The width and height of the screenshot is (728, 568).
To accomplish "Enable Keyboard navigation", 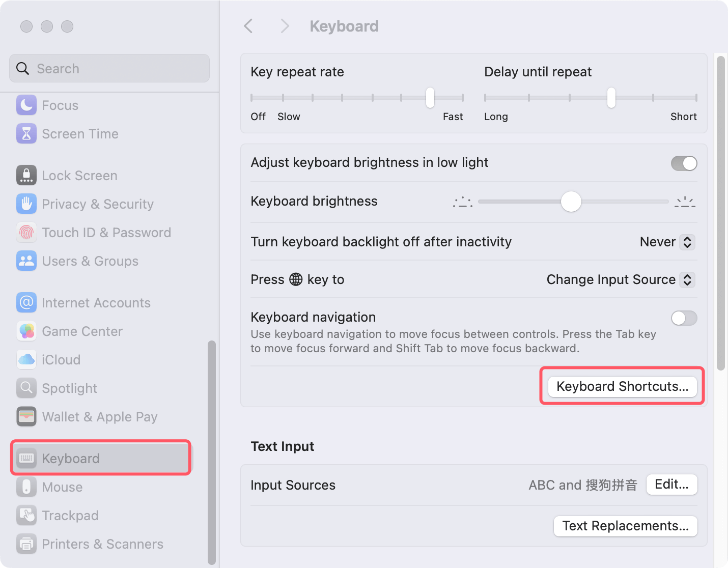I will click(684, 318).
